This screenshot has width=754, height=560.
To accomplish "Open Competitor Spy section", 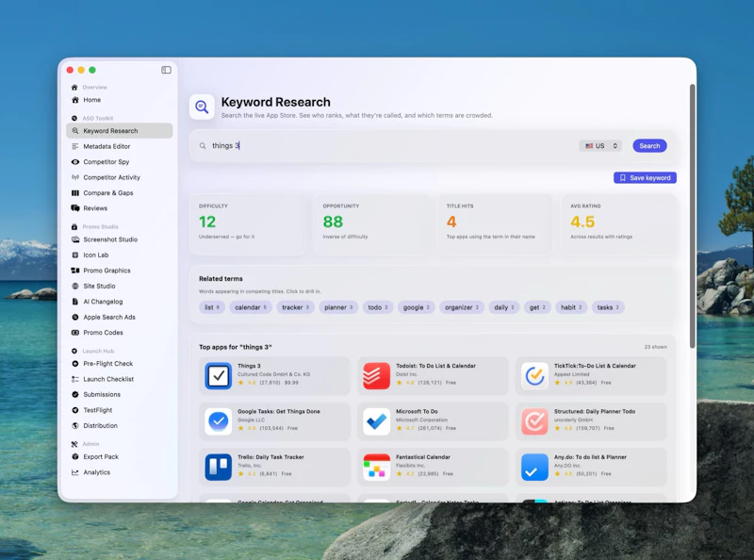I will pos(120,161).
